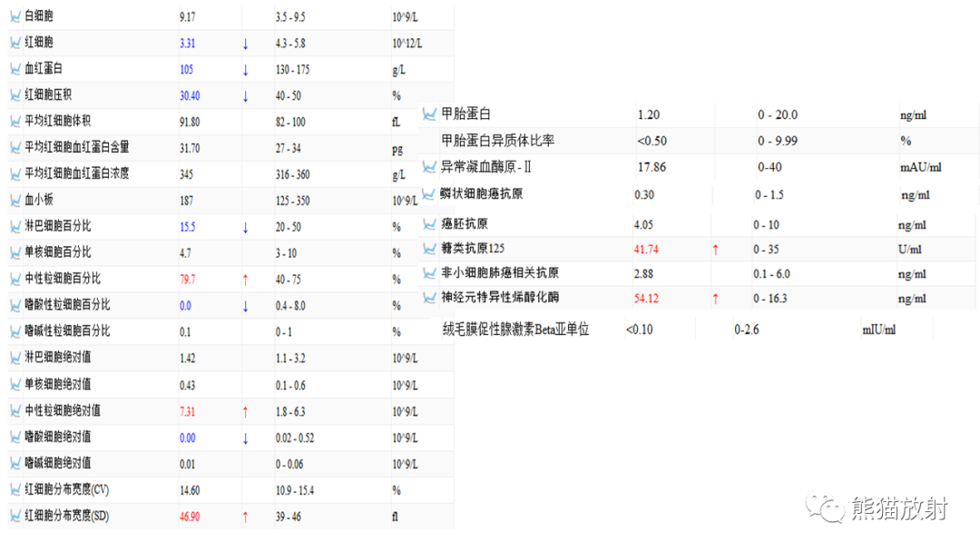The image size is (980, 552).
Task: Select the 淋巴细胞绝对值 result 1.42
Action: point(187,359)
